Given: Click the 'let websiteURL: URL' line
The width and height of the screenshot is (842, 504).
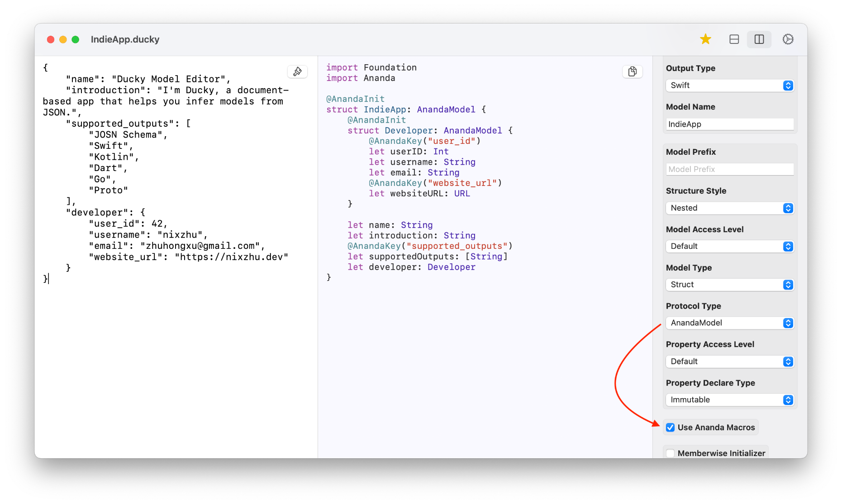Looking at the screenshot, I should (x=419, y=194).
